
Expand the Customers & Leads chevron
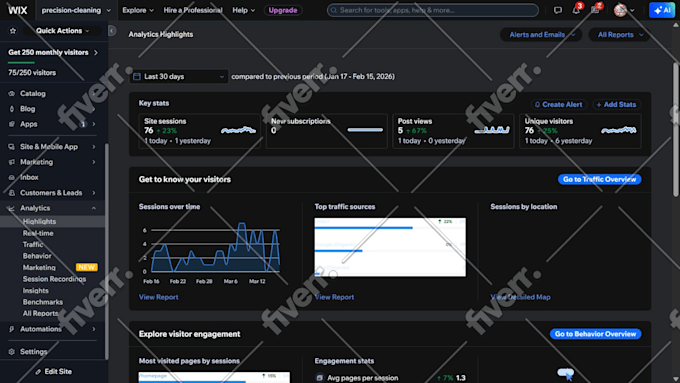(94, 193)
